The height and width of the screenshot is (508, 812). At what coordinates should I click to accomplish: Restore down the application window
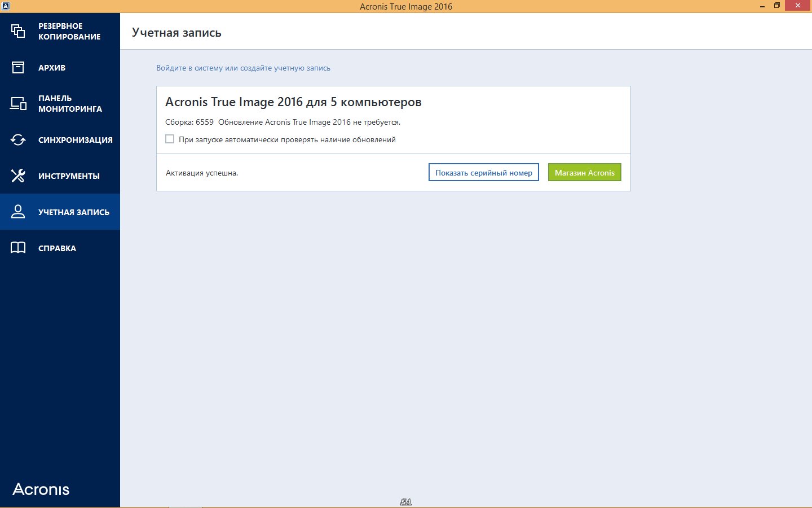pyautogui.click(x=777, y=6)
